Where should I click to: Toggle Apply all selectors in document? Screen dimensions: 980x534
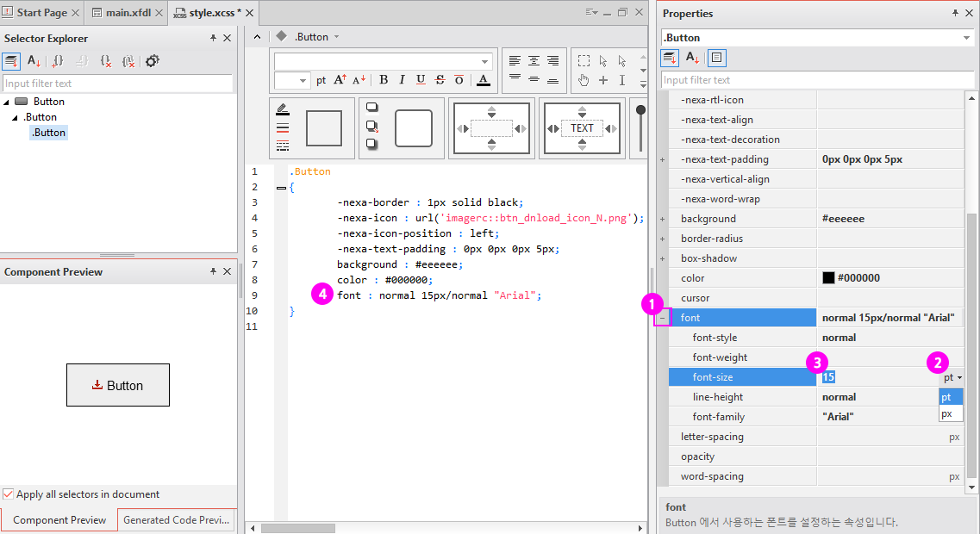coord(8,494)
